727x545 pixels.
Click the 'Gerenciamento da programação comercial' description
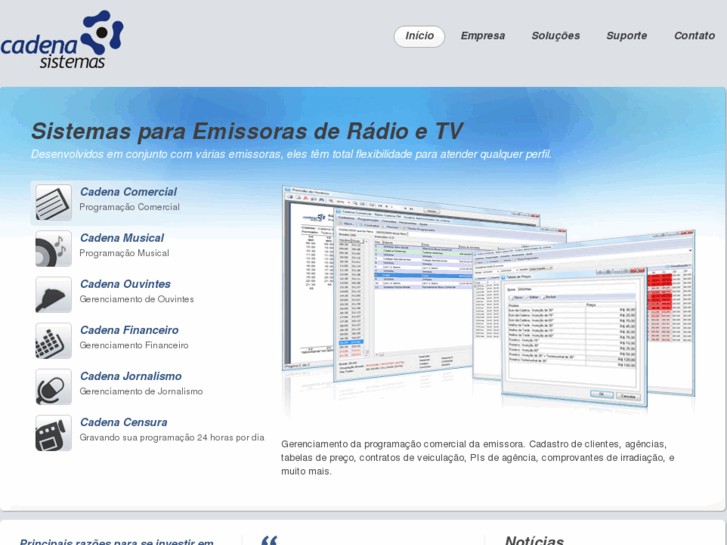point(478,458)
